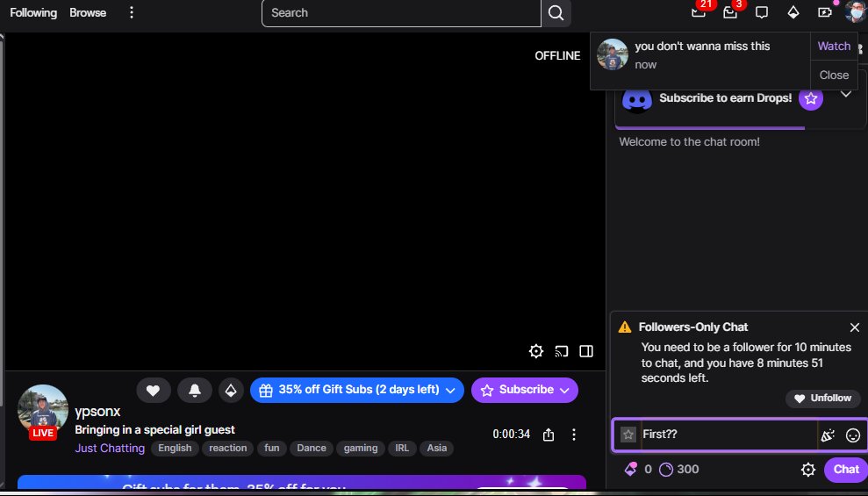Click the Followers-Only Chat warning triangle icon
Image resolution: width=868 pixels, height=496 pixels.
coord(624,327)
